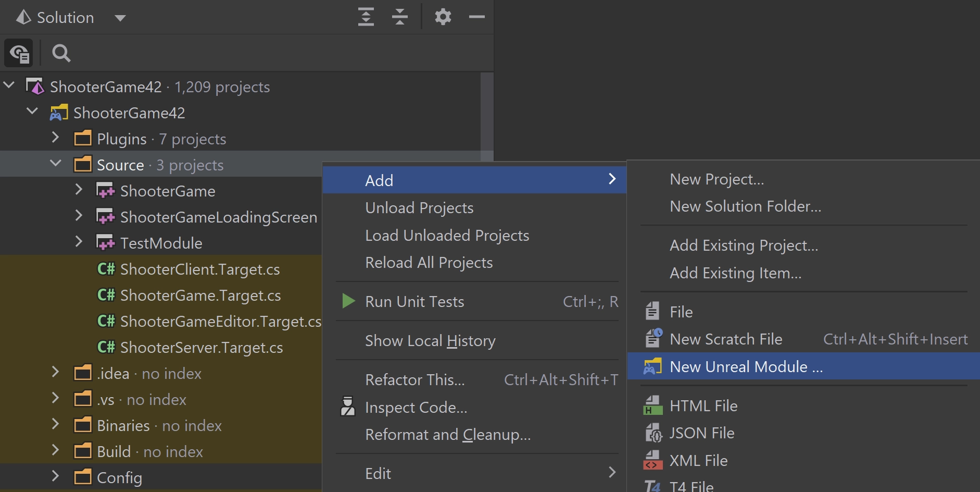Screen dimensions: 980x492
Task: Toggle the file system view eye icon
Action: [x=19, y=53]
